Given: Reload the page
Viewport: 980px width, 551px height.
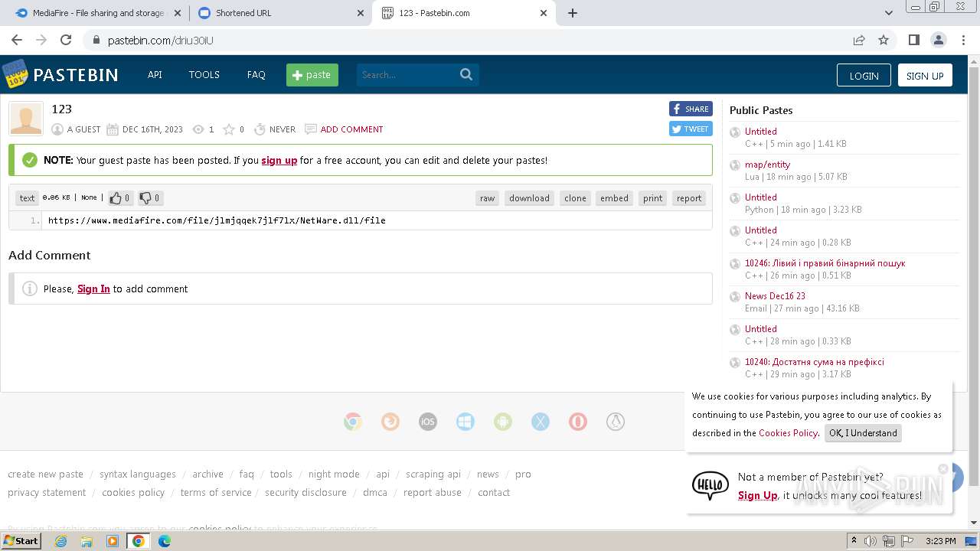Looking at the screenshot, I should 66,40.
